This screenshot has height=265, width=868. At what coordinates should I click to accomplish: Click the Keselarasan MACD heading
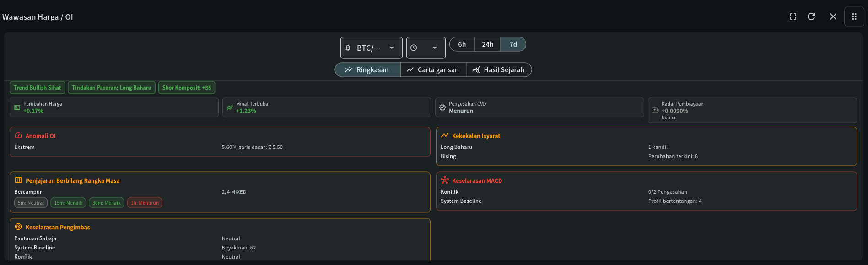[477, 181]
